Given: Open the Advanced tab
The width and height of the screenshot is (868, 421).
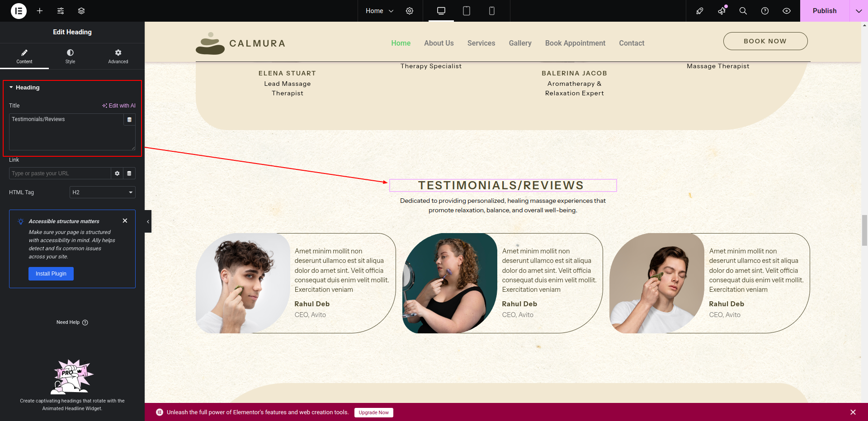Looking at the screenshot, I should (118, 56).
